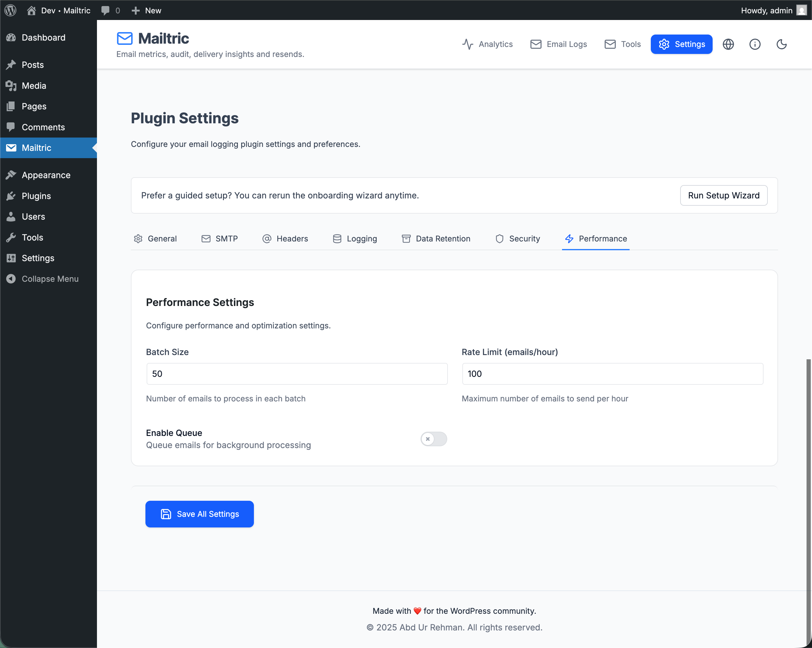
Task: Toggle dark mode with the moon icon
Action: pyautogui.click(x=781, y=44)
